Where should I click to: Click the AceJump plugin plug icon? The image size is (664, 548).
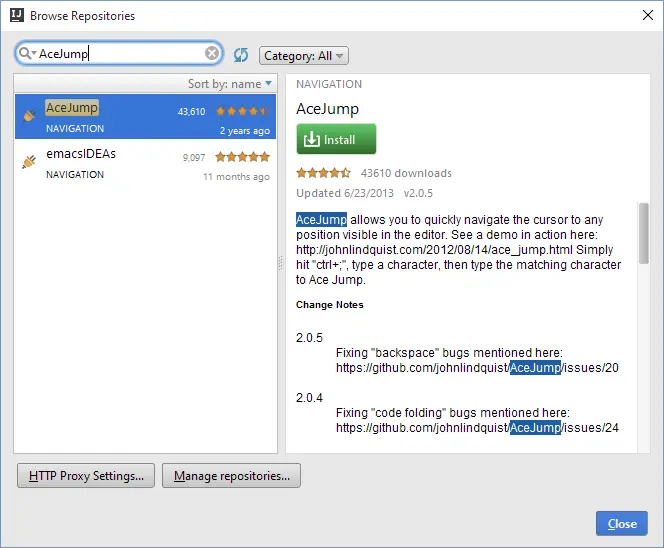(x=29, y=115)
